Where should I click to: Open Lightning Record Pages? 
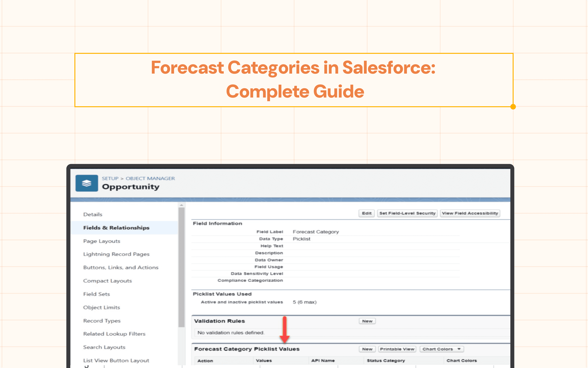[x=116, y=254]
